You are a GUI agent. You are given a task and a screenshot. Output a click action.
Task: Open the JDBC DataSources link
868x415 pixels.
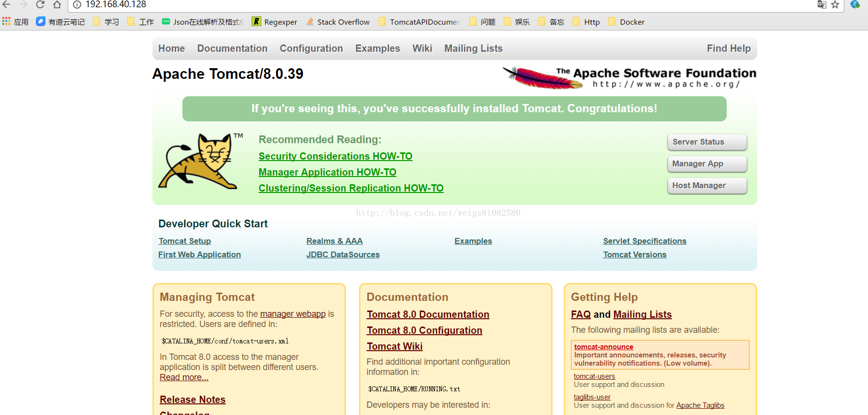point(343,254)
